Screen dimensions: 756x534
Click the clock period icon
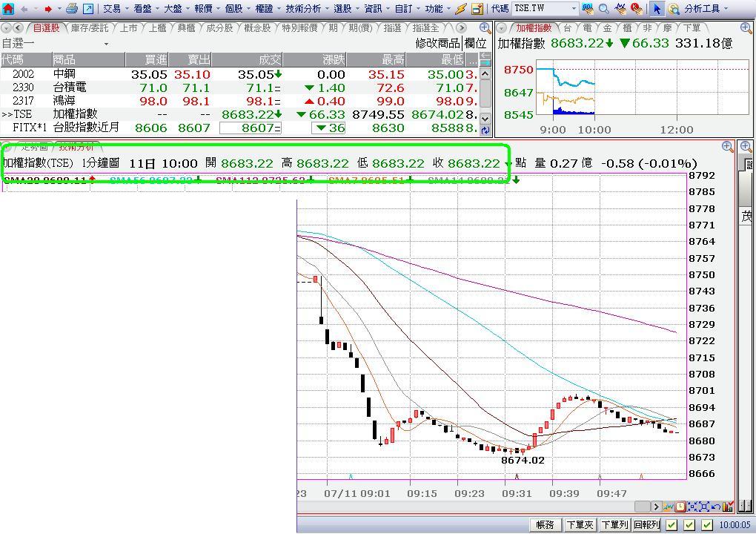coord(680,507)
